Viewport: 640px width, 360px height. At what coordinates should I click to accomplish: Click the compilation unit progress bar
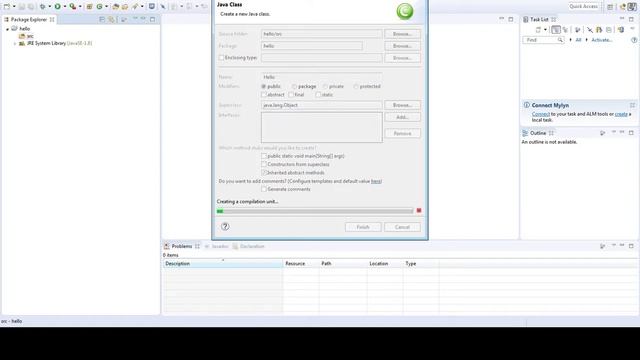pyautogui.click(x=315, y=211)
